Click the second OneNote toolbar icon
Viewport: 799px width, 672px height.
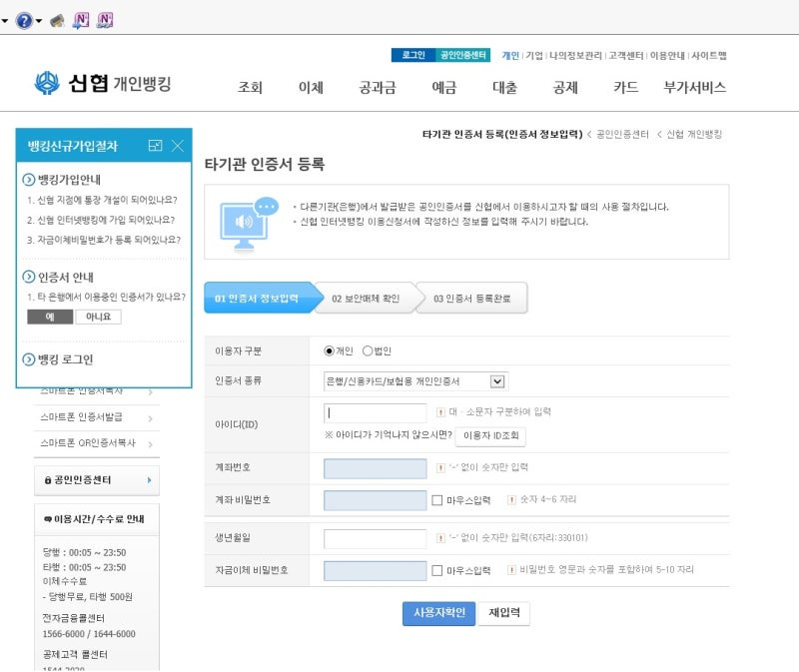point(105,20)
